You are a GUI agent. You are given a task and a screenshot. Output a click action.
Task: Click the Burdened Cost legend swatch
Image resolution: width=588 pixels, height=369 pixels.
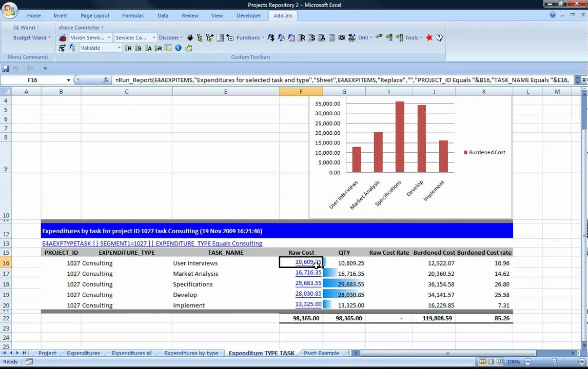[x=465, y=152]
